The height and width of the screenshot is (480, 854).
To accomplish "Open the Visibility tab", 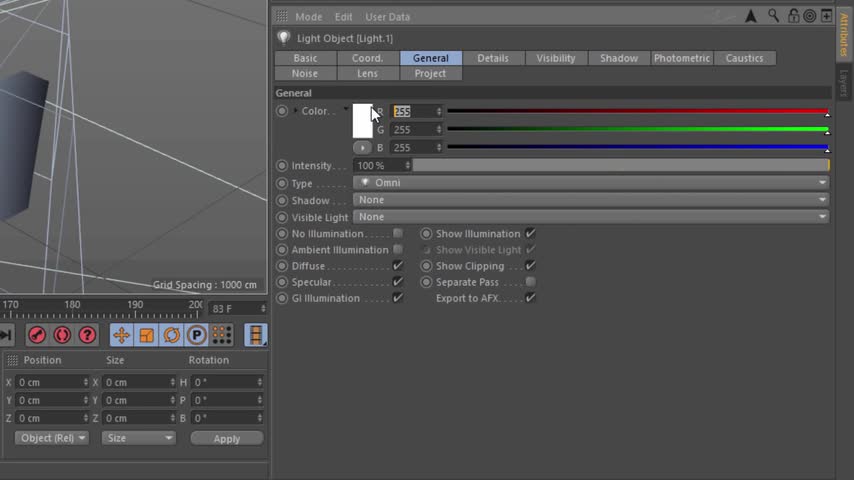I will 556,58.
